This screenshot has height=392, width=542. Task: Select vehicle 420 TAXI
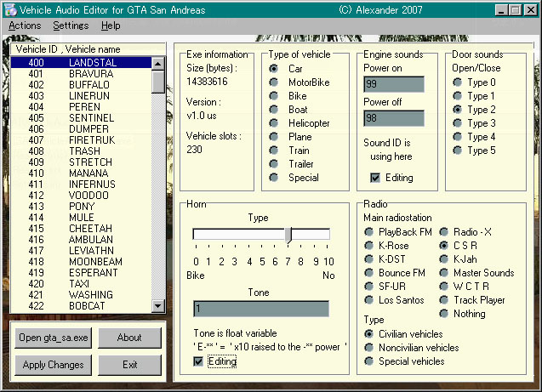(x=81, y=283)
